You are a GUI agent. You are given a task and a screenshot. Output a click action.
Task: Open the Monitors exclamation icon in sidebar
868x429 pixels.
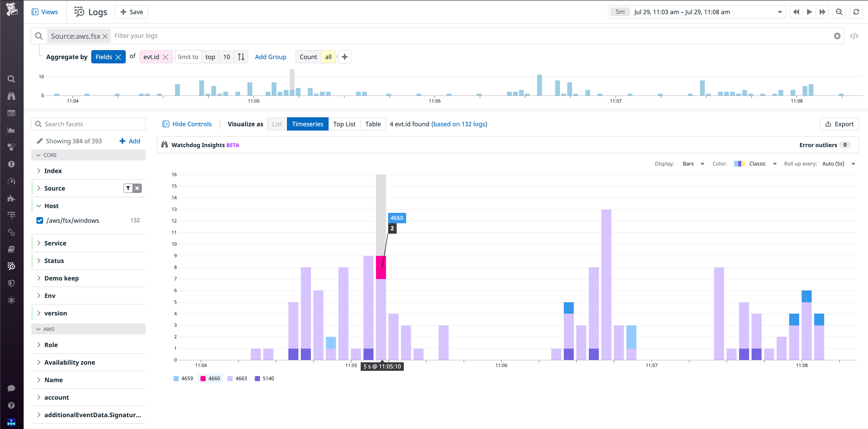[x=11, y=164]
